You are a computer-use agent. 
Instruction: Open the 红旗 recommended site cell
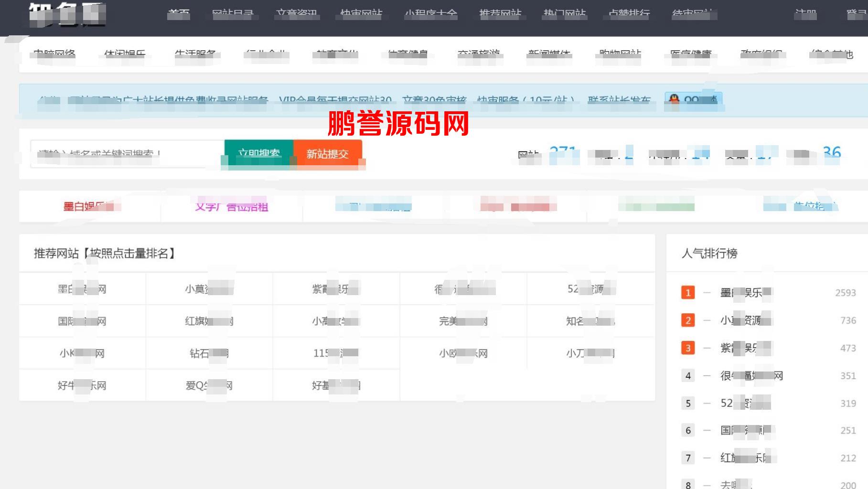pos(209,321)
